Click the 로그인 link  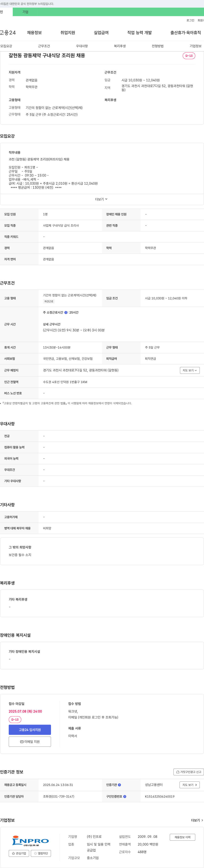click(x=190, y=21)
